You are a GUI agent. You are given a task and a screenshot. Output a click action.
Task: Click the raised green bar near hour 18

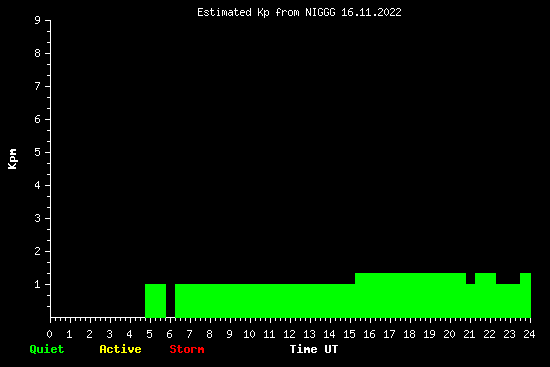point(410,295)
